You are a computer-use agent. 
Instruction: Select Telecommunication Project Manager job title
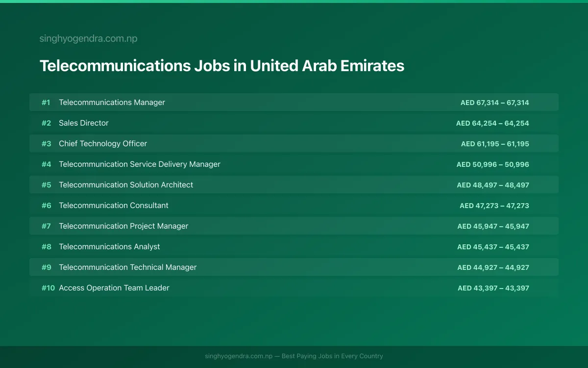click(x=123, y=226)
